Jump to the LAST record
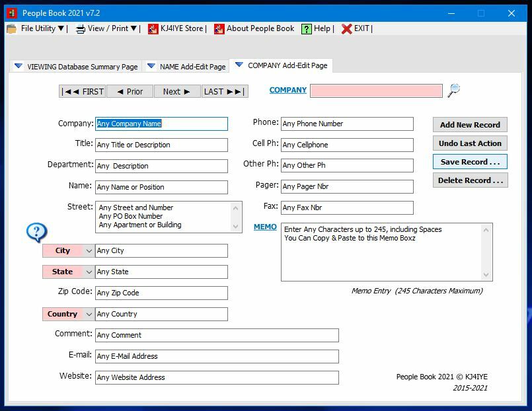 (225, 92)
